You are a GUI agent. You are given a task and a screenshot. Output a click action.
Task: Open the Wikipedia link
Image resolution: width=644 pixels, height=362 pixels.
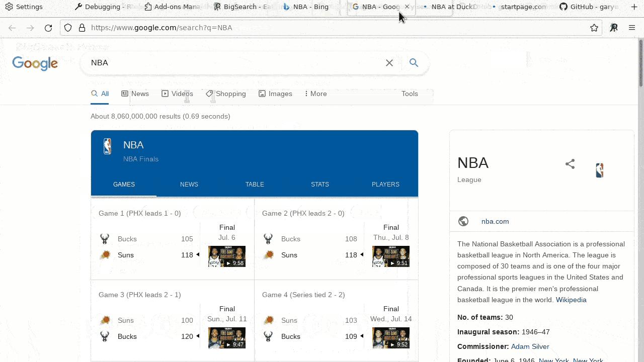[x=571, y=300]
